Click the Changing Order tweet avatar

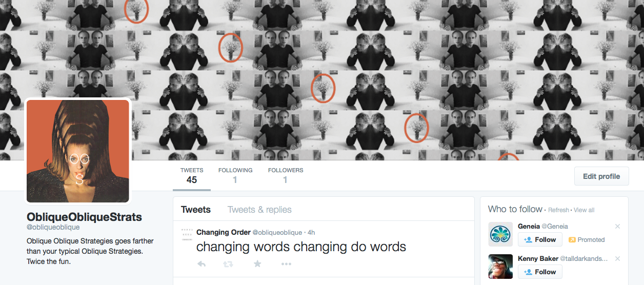(x=187, y=235)
